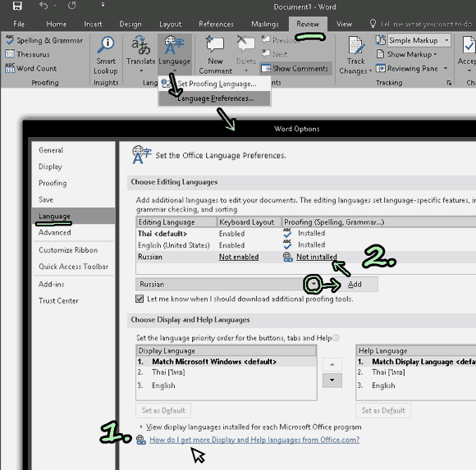476x470 pixels.
Task: Select Customize Ribbon option
Action: [73, 250]
